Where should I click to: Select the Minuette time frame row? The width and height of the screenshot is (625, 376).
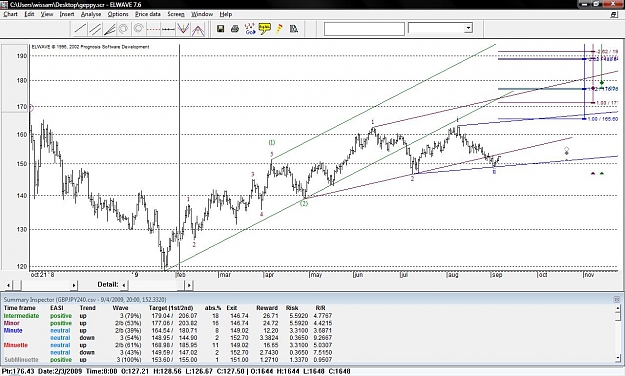(168, 345)
